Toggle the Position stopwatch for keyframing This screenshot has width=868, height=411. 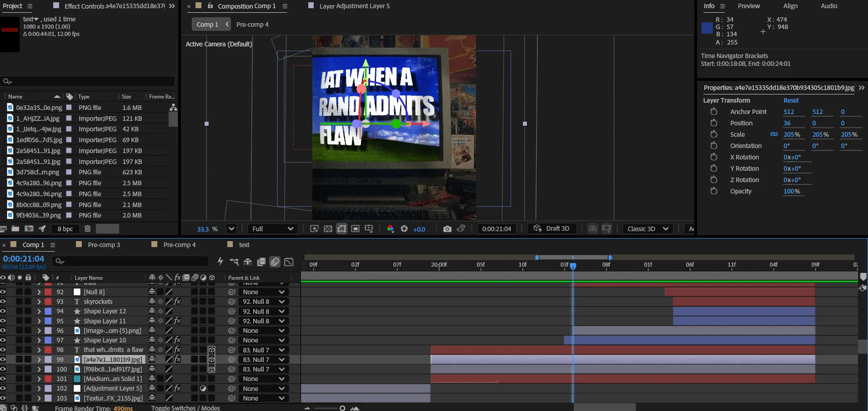tap(714, 123)
